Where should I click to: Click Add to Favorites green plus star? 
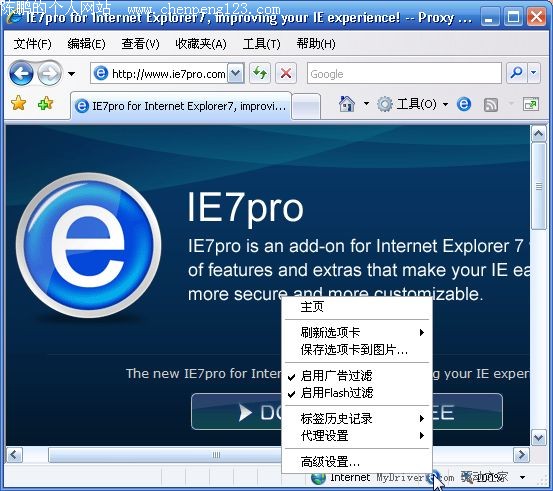pos(45,104)
